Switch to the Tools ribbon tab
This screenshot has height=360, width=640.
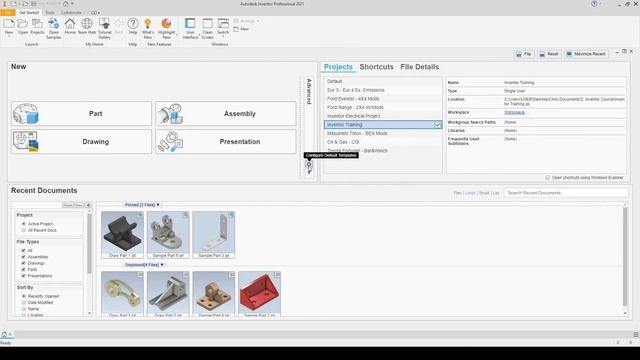(x=50, y=13)
